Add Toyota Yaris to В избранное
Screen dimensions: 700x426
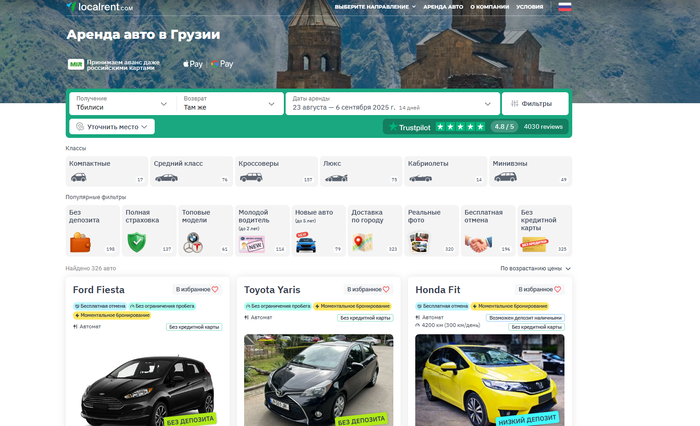pos(368,289)
